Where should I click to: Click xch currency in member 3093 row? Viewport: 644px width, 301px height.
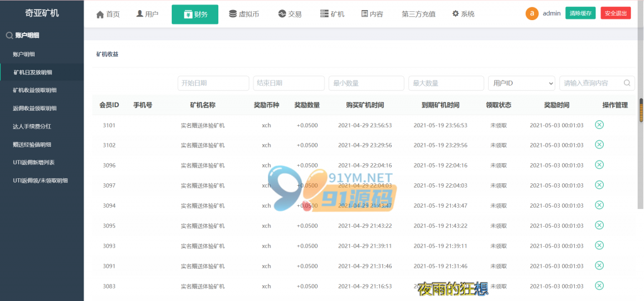(x=267, y=246)
